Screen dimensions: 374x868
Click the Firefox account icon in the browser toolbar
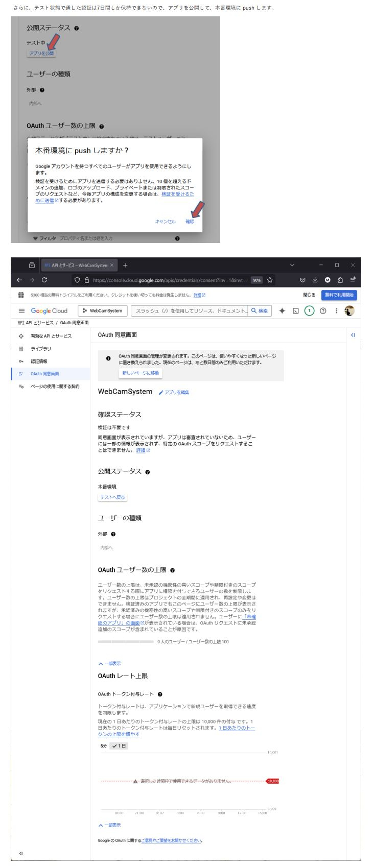[x=328, y=280]
